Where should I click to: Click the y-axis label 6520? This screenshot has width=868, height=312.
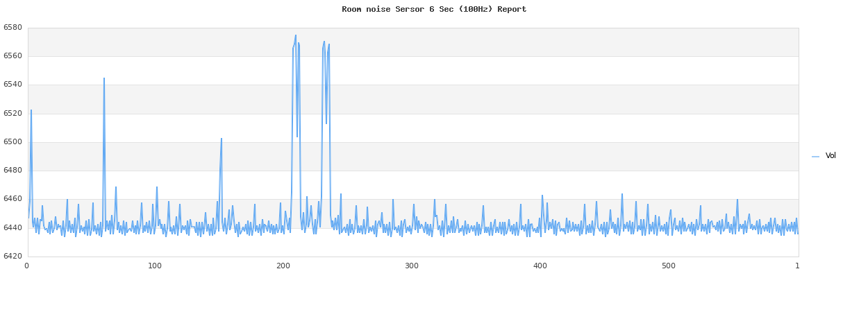[x=12, y=113]
